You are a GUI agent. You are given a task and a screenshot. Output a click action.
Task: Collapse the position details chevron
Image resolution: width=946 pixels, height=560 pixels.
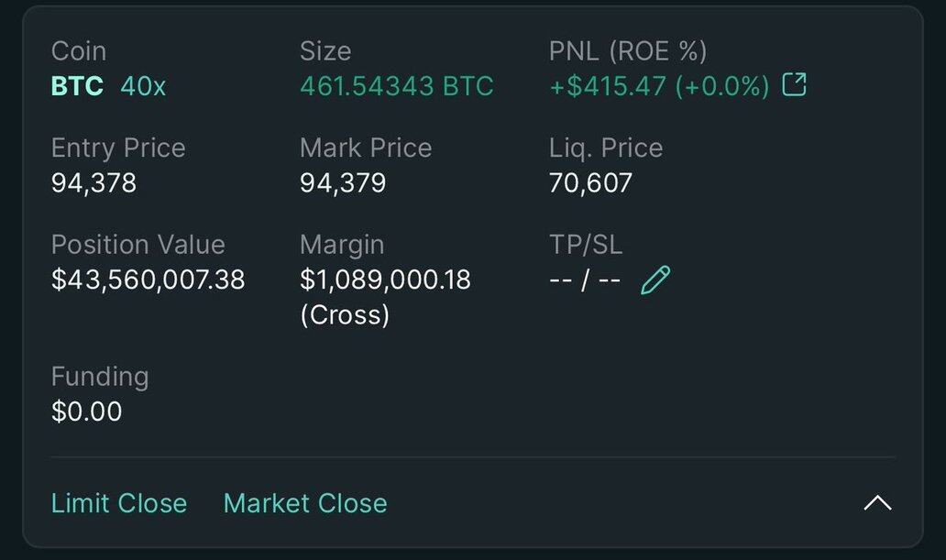tap(877, 502)
